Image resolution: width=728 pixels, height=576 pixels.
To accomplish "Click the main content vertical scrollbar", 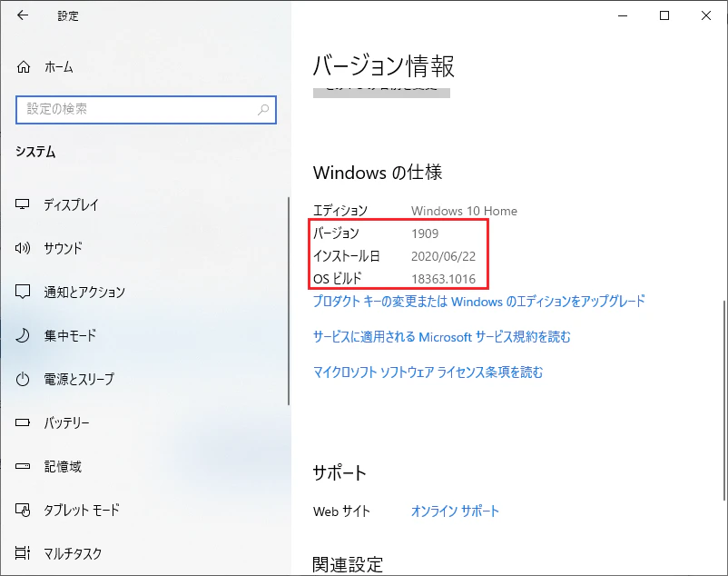I will click(723, 400).
